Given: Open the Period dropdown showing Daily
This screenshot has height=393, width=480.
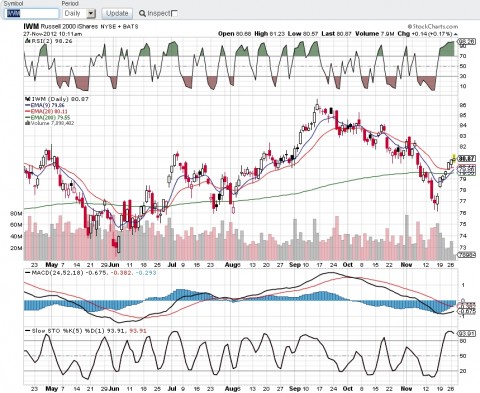Looking at the screenshot, I should pyautogui.click(x=79, y=13).
